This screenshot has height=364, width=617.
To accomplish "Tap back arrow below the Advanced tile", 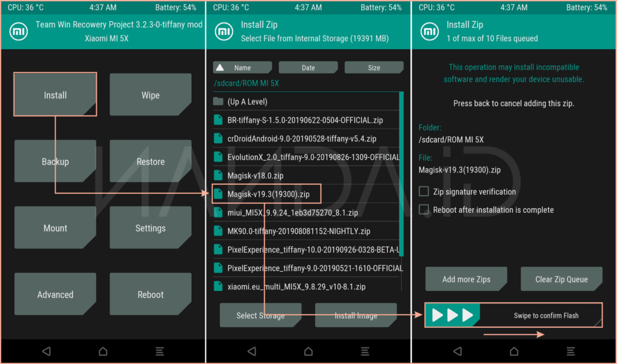I will click(46, 351).
